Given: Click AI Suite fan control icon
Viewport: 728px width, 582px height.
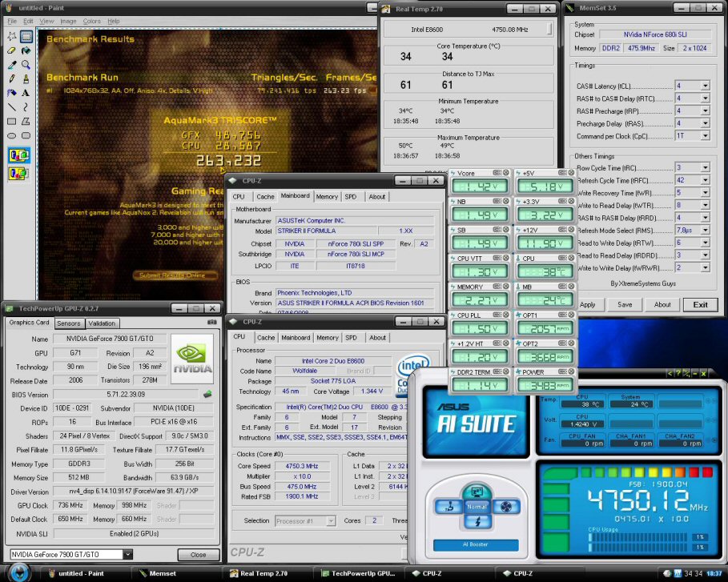Looking at the screenshot, I should click(x=505, y=507).
